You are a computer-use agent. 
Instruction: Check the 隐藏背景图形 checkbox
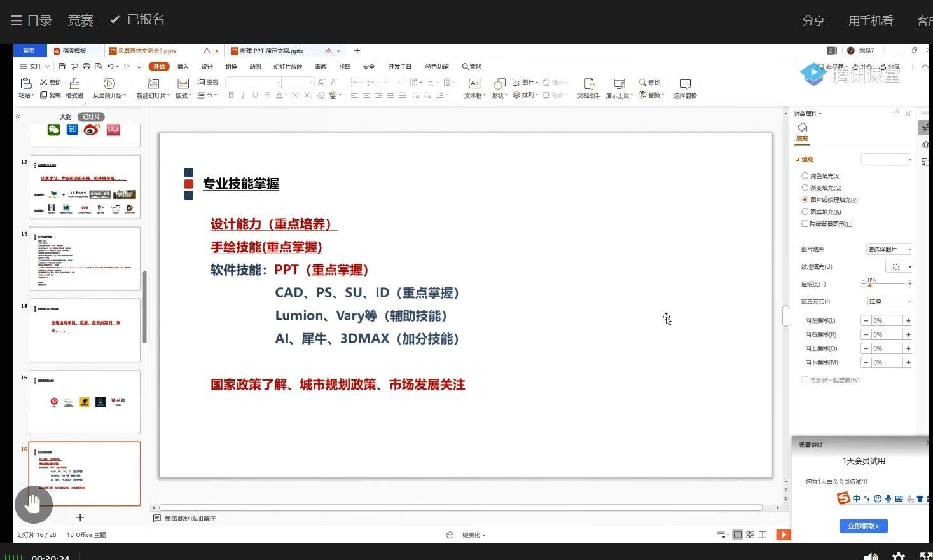805,224
